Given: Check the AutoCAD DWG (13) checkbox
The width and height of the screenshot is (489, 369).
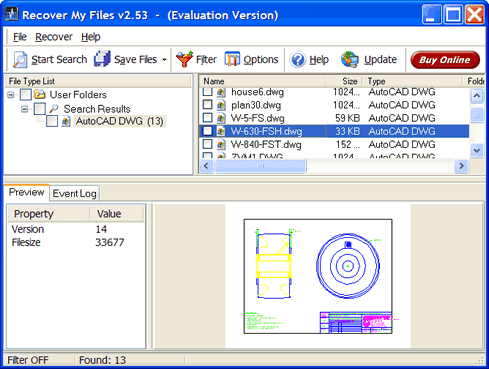Looking at the screenshot, I should (52, 121).
